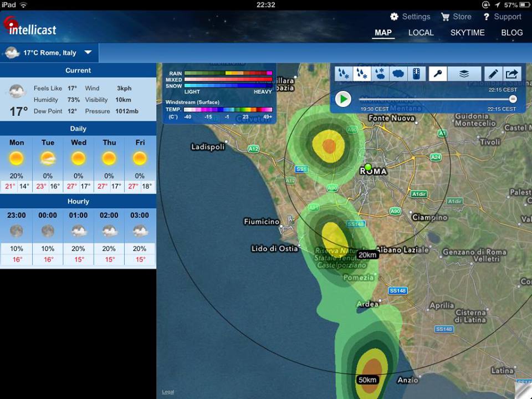This screenshot has width=532, height=399.
Task: Open the Legal link on map
Action: (168, 392)
